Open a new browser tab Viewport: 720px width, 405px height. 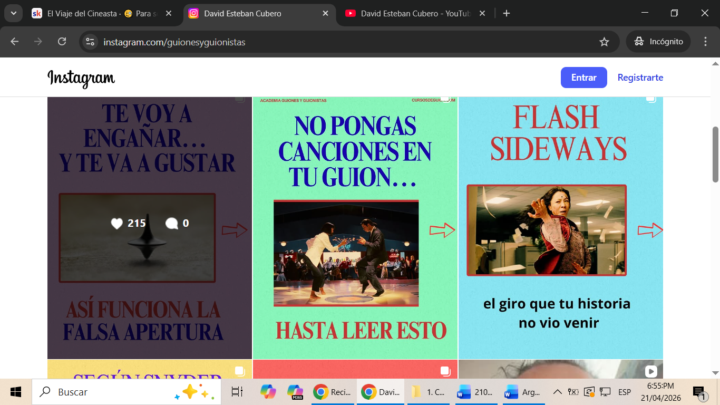click(506, 13)
